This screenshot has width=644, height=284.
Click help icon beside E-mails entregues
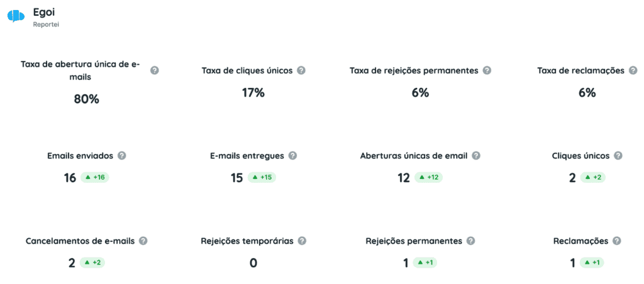tap(292, 156)
